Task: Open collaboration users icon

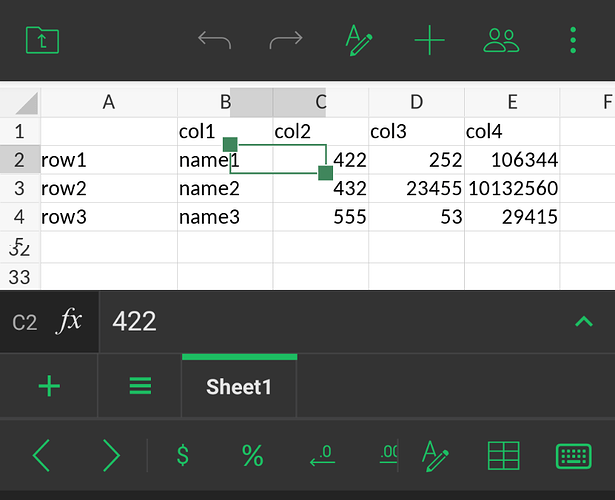Action: 501,40
